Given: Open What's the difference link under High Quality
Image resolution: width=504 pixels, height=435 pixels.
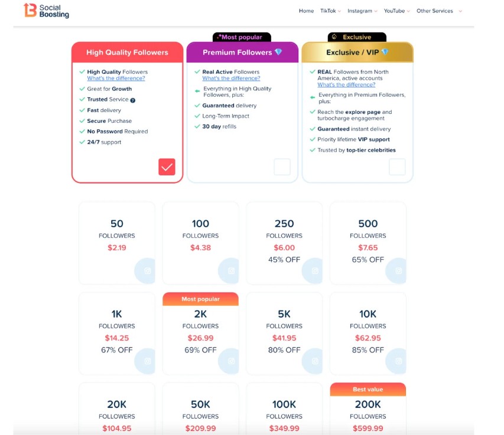Looking at the screenshot, I should point(116,79).
